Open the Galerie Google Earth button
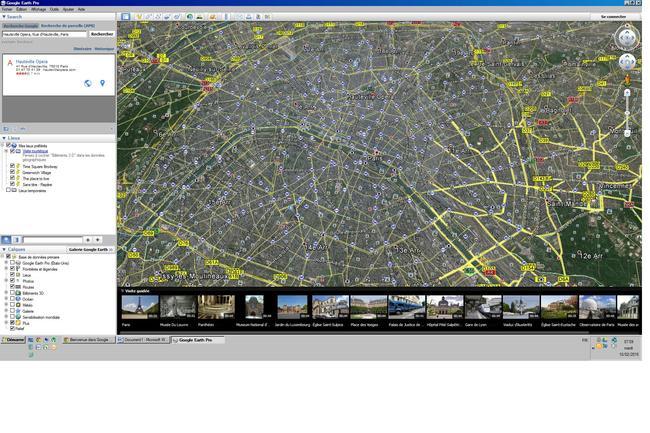 pyautogui.click(x=90, y=249)
